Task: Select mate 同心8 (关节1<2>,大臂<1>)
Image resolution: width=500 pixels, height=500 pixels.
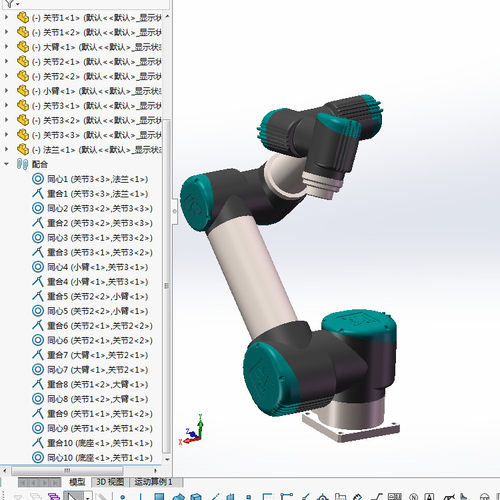Action: point(90,399)
